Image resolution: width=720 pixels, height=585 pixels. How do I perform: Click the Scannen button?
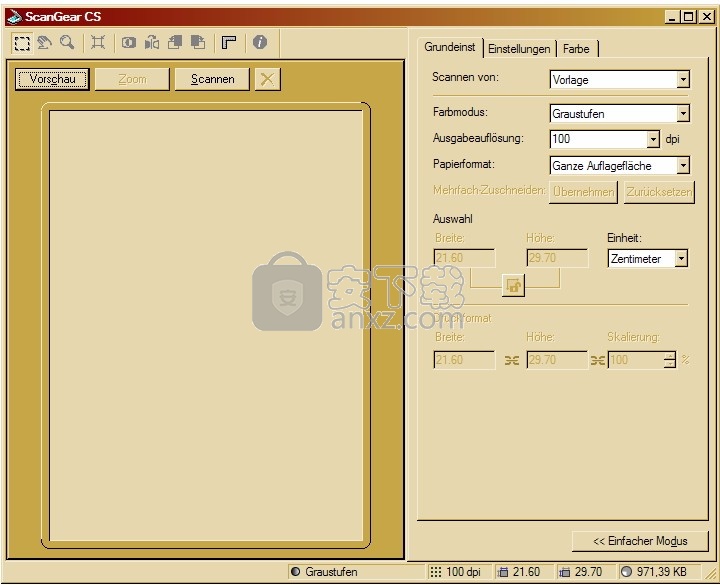(x=212, y=79)
